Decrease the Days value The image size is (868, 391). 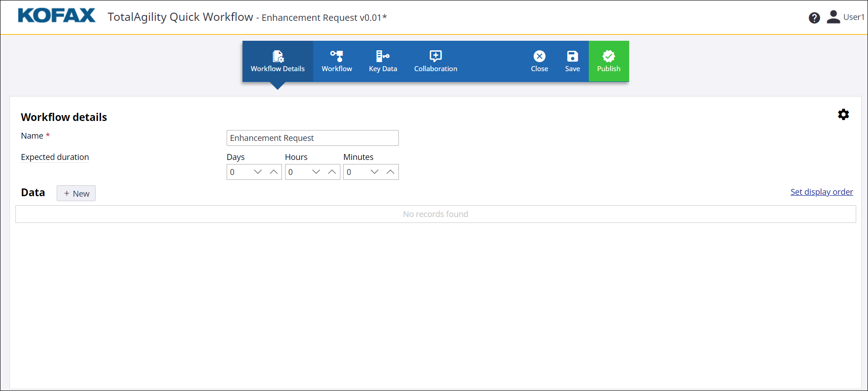coord(258,172)
